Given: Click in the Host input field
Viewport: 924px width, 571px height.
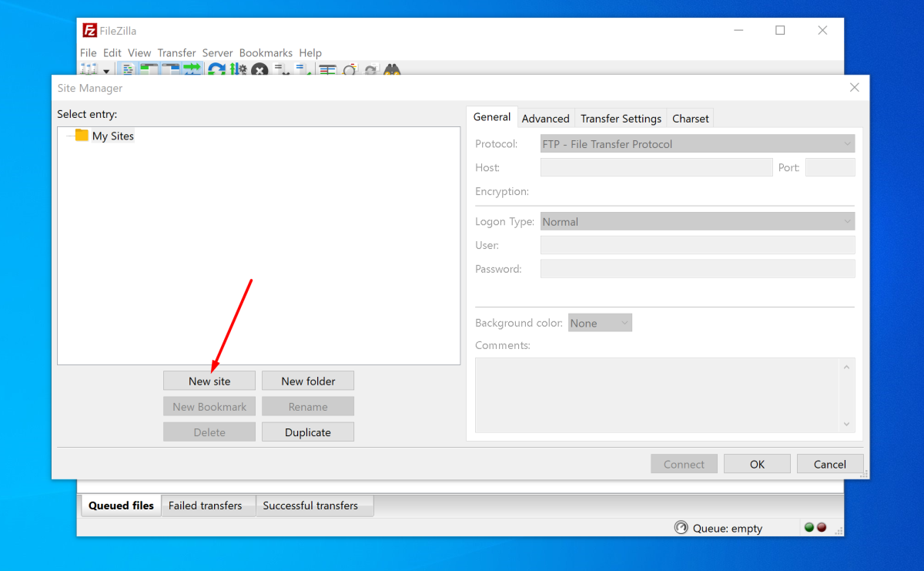Looking at the screenshot, I should tap(657, 167).
